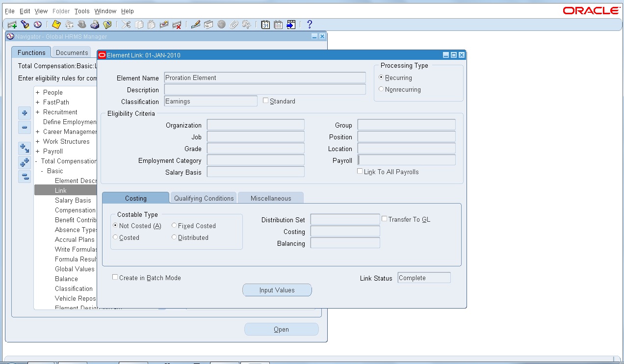Viewport: 624px width, 364px height.
Task: Open the Find window via the flashlight icon
Action: coord(25,24)
